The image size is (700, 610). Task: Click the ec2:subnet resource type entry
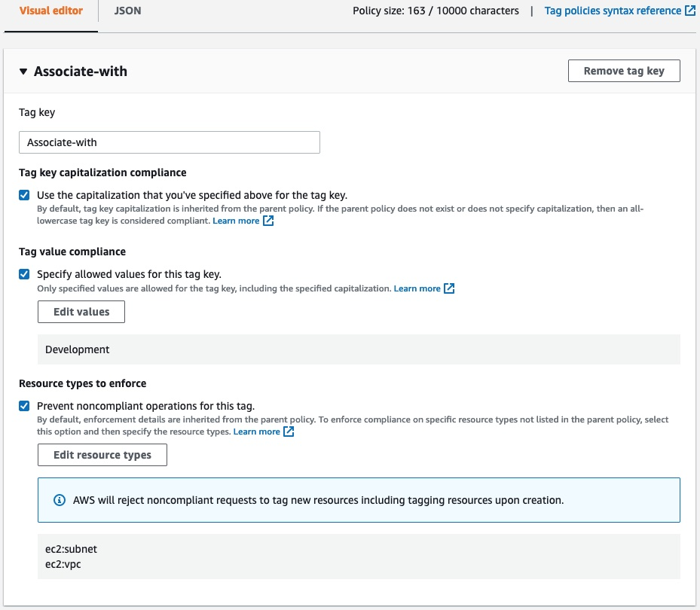pos(69,548)
